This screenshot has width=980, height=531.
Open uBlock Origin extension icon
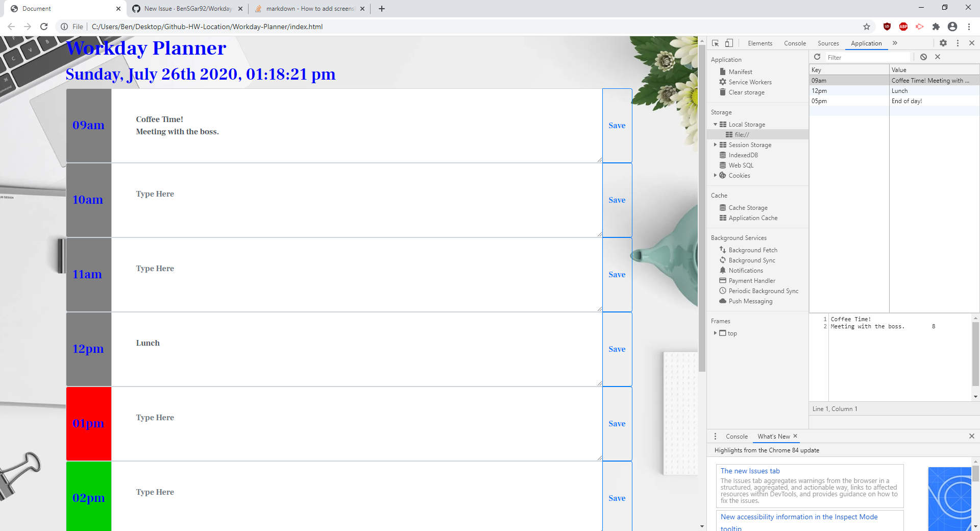click(x=887, y=27)
